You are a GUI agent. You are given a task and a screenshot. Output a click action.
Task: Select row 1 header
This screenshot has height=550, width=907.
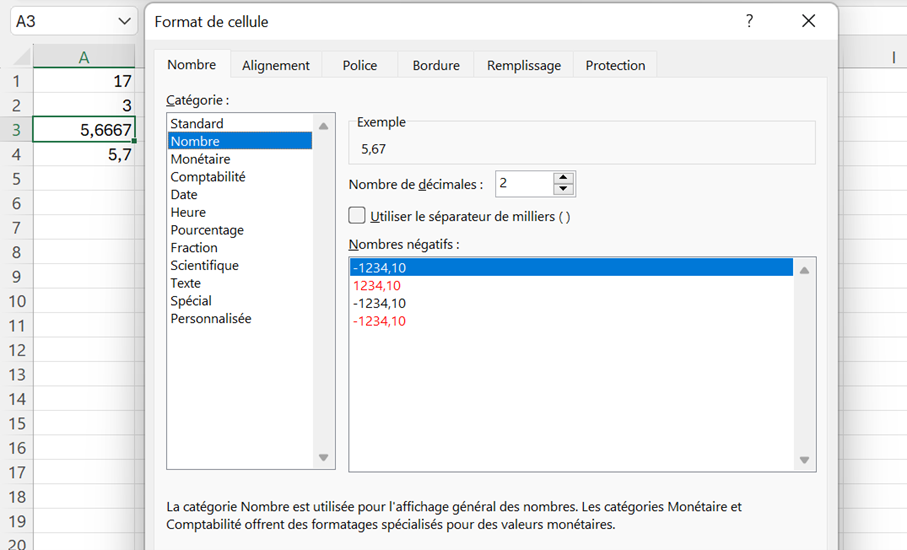click(16, 81)
